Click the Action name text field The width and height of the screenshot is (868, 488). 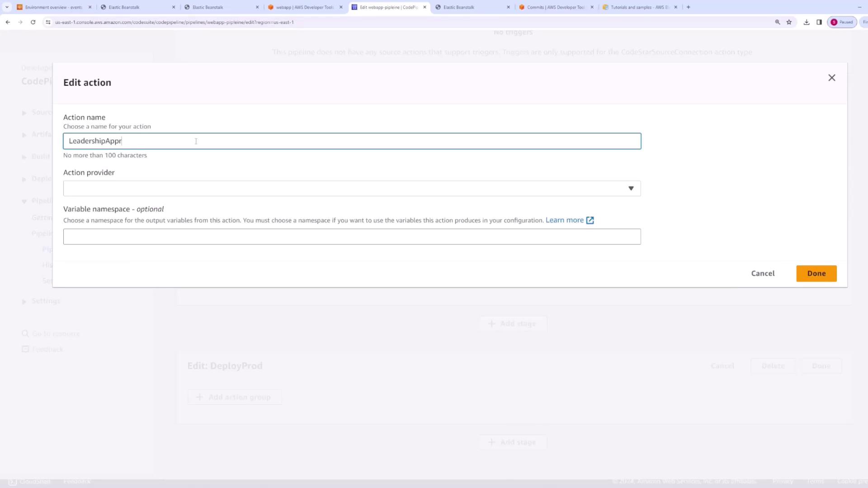click(x=352, y=141)
